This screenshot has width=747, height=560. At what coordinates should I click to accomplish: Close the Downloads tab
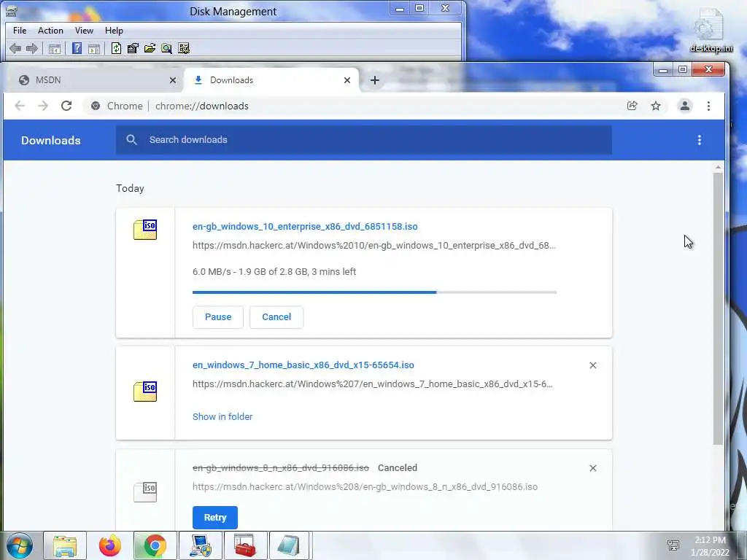347,80
